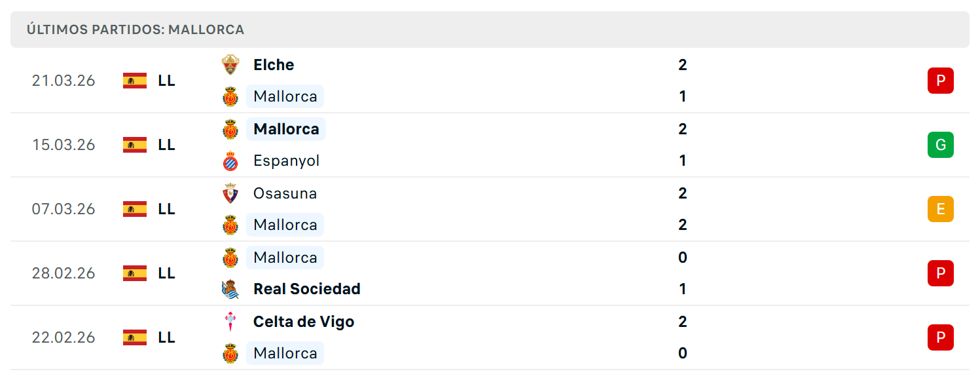The width and height of the screenshot is (980, 382).
Task: Click the Espanyol club crest
Action: [x=230, y=161]
